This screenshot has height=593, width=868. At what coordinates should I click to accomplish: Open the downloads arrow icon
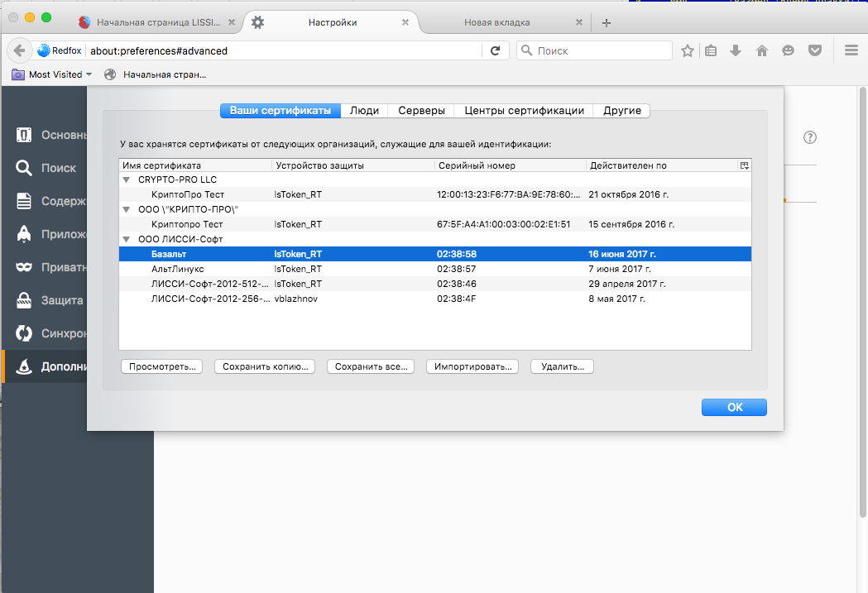pyautogui.click(x=735, y=50)
